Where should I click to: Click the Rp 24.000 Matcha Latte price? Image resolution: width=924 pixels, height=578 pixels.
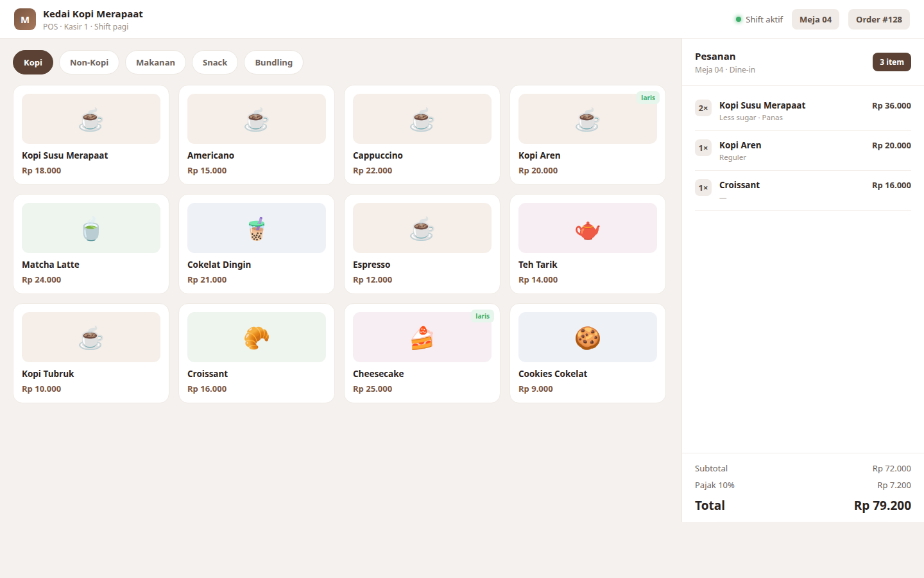41,280
